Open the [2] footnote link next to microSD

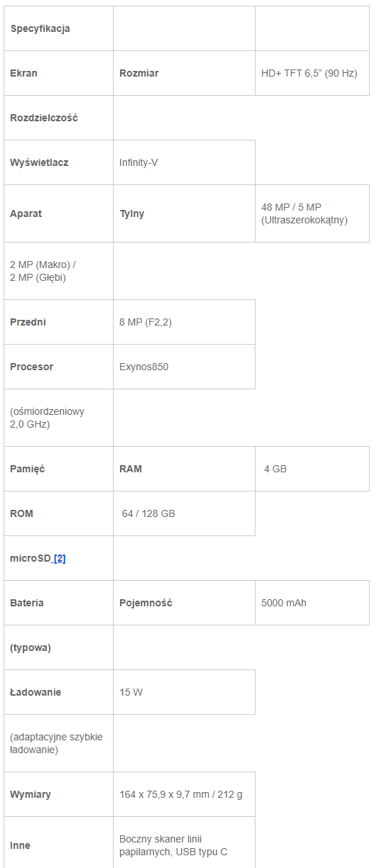pos(60,558)
